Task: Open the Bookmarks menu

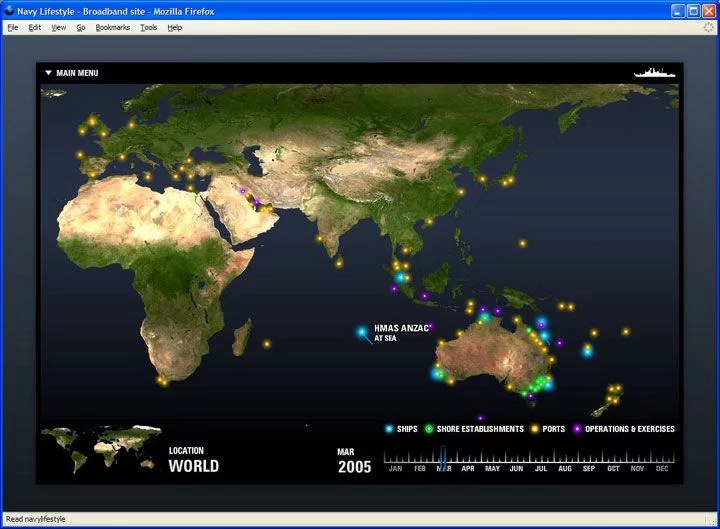Action: point(113,27)
